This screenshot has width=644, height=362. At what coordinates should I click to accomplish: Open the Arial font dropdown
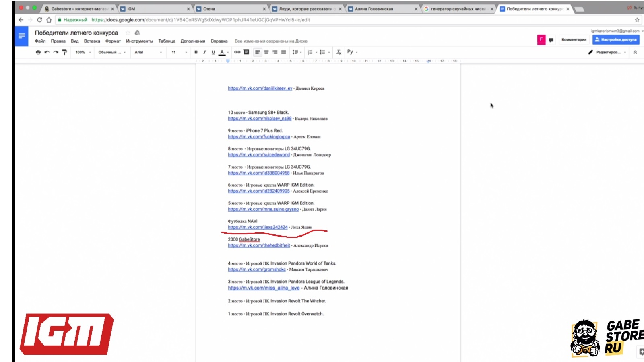tap(148, 52)
